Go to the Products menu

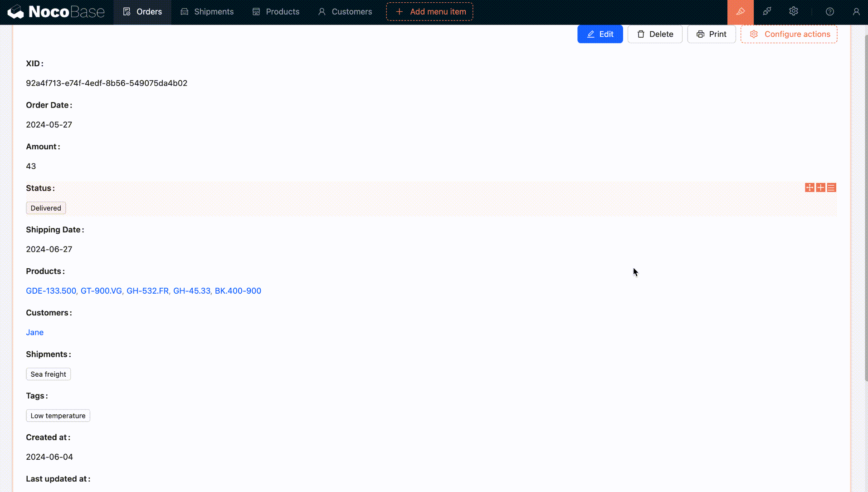click(x=276, y=12)
